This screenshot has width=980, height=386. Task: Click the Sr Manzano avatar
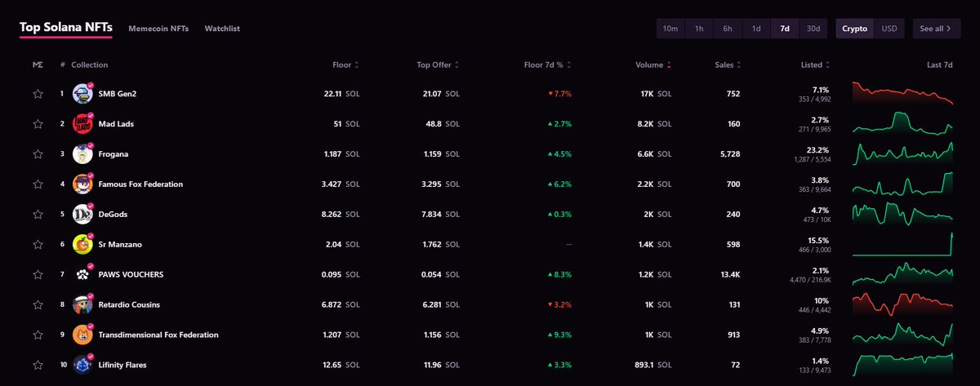(x=82, y=244)
